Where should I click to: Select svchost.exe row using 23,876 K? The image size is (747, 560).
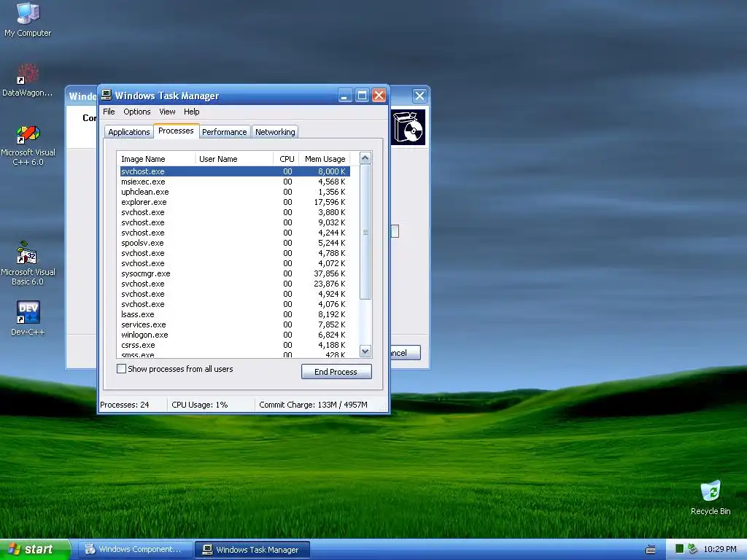click(x=235, y=284)
